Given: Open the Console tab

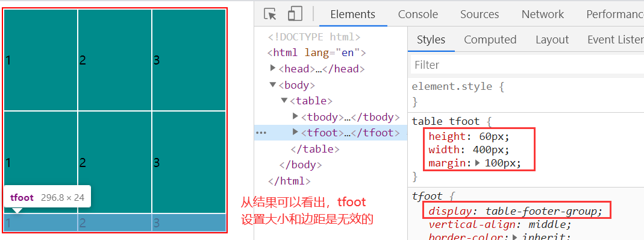Looking at the screenshot, I should pos(418,14).
